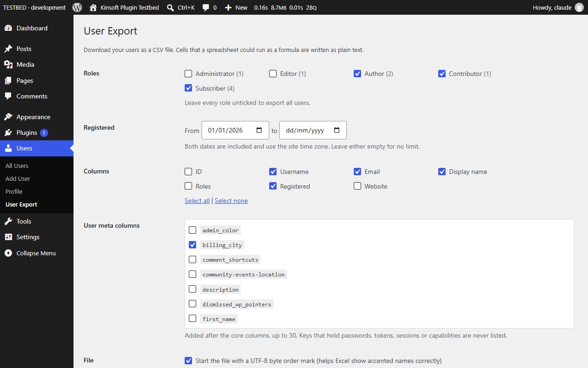Go to All Users submenu
The image size is (588, 368).
[17, 166]
